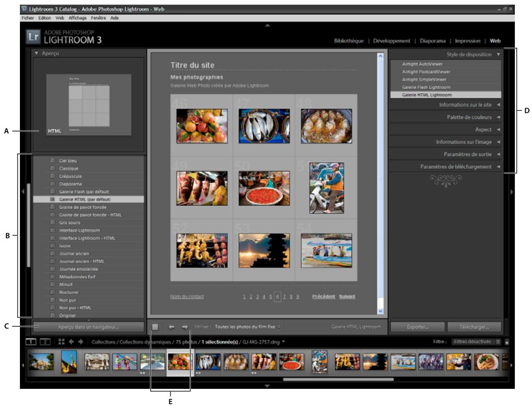Image resolution: width=532 pixels, height=406 pixels.
Task: Expand Paramètres de sortie panel
Action: pos(499,154)
